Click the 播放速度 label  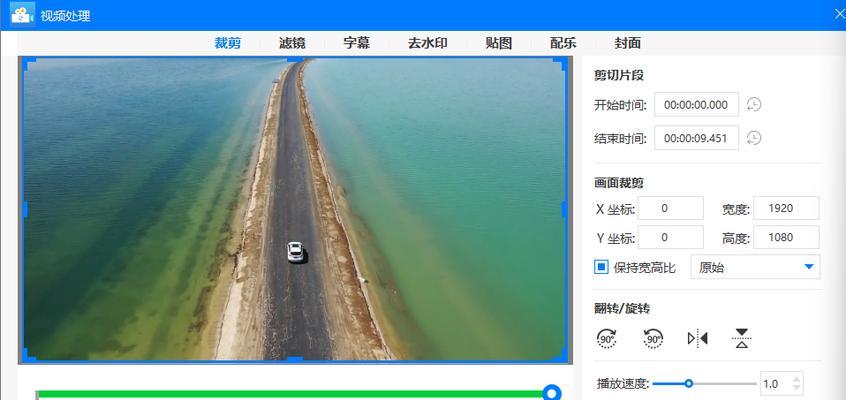click(622, 384)
